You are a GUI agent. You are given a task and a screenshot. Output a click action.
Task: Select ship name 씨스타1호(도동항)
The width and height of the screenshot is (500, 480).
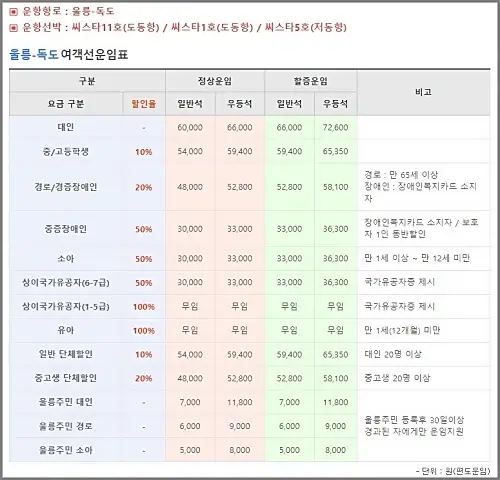(x=212, y=27)
